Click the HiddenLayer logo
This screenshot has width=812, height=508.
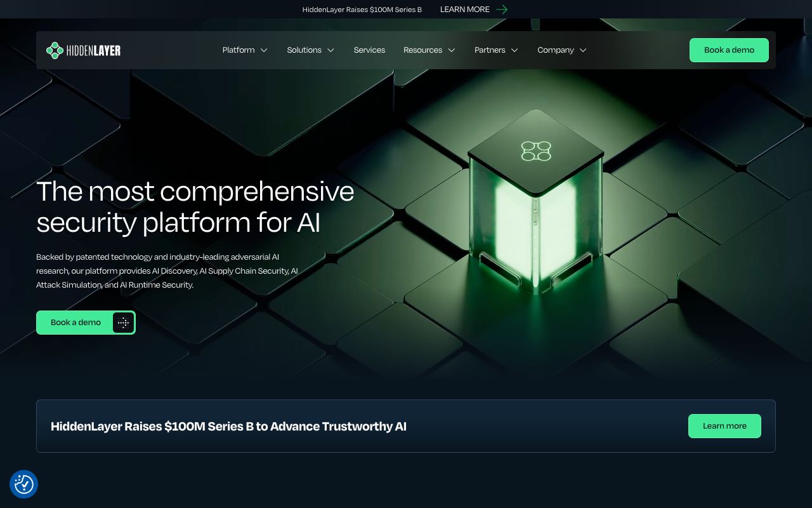83,50
